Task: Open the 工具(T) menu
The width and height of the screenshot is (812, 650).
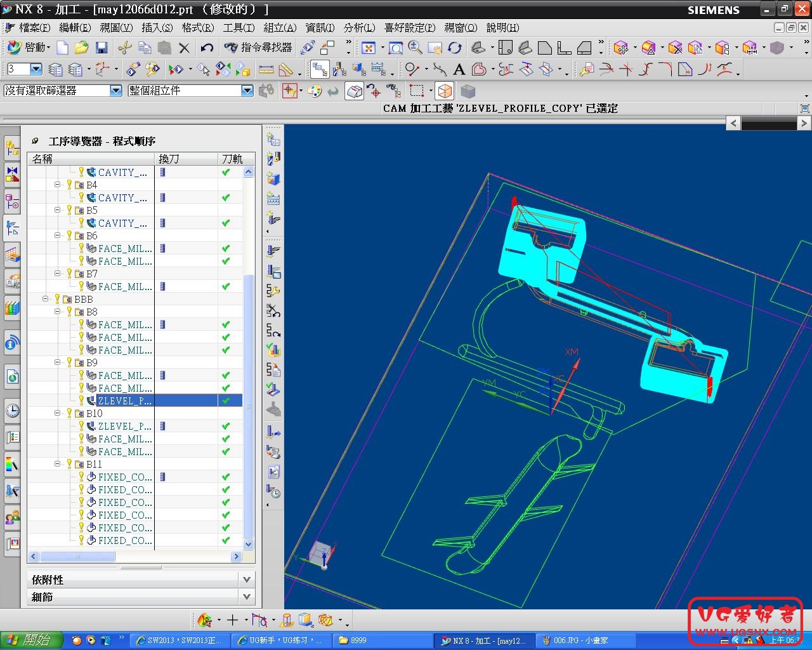Action: (239, 27)
